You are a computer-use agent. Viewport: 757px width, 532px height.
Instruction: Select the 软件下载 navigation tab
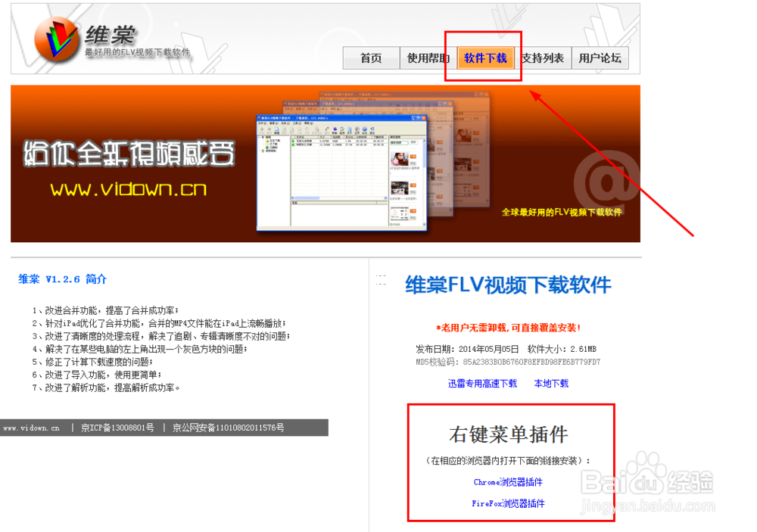[485, 58]
